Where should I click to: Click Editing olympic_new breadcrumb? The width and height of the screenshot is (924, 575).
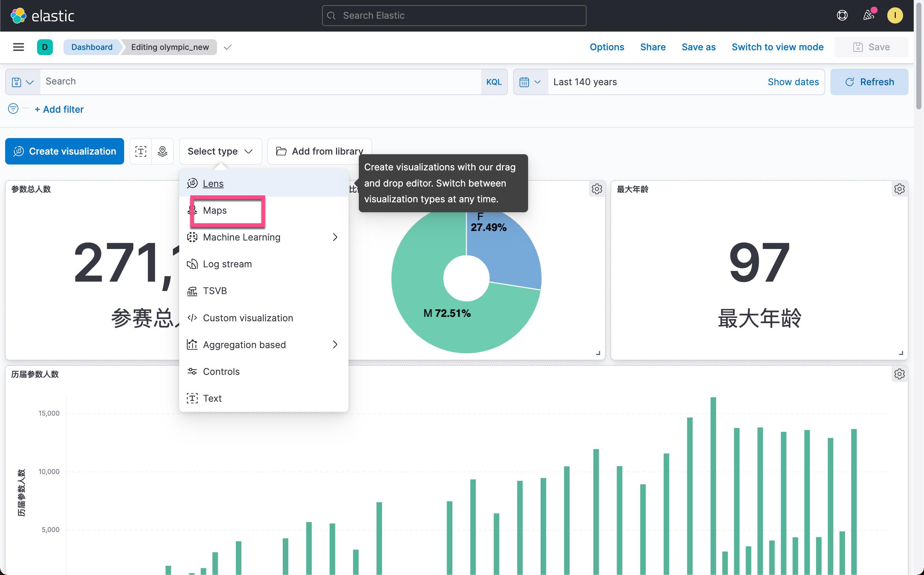pos(170,47)
